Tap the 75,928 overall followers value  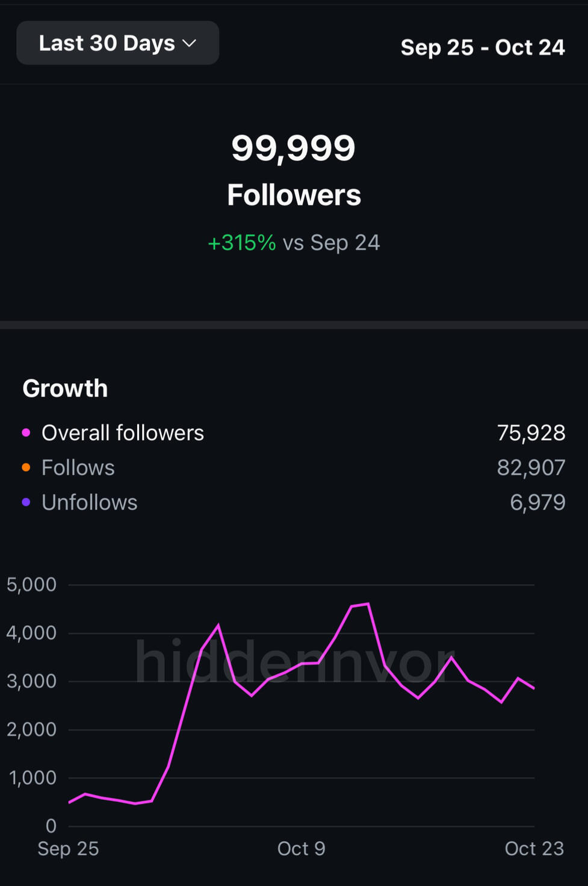[531, 433]
